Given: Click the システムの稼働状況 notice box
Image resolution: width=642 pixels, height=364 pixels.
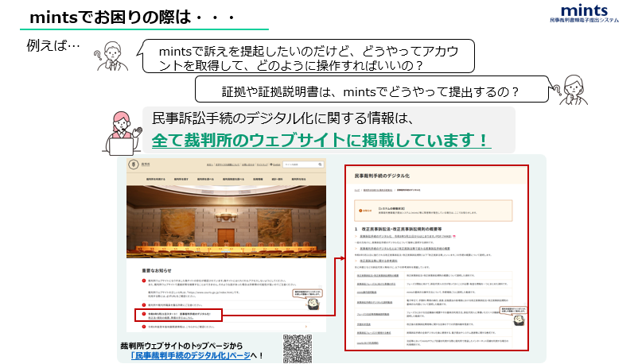Looking at the screenshot, I should click(x=434, y=211).
